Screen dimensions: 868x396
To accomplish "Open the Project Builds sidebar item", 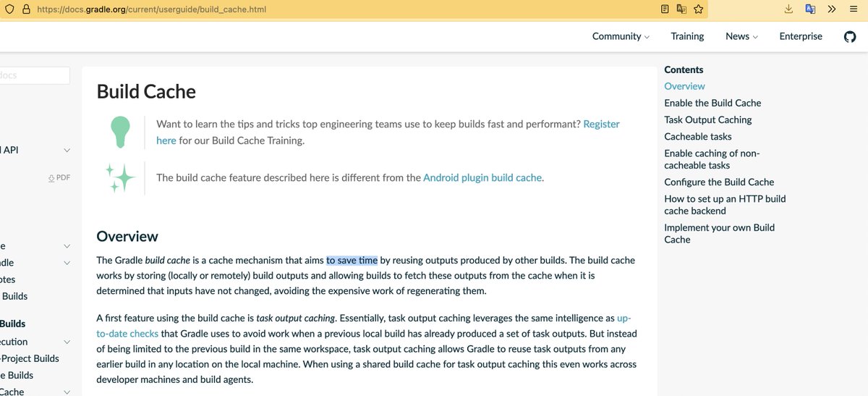I will [x=30, y=358].
